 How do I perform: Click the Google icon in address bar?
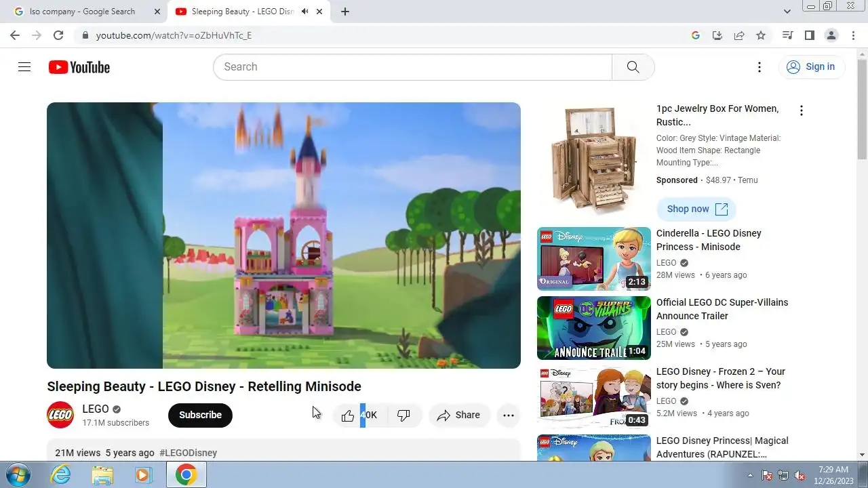[696, 35]
